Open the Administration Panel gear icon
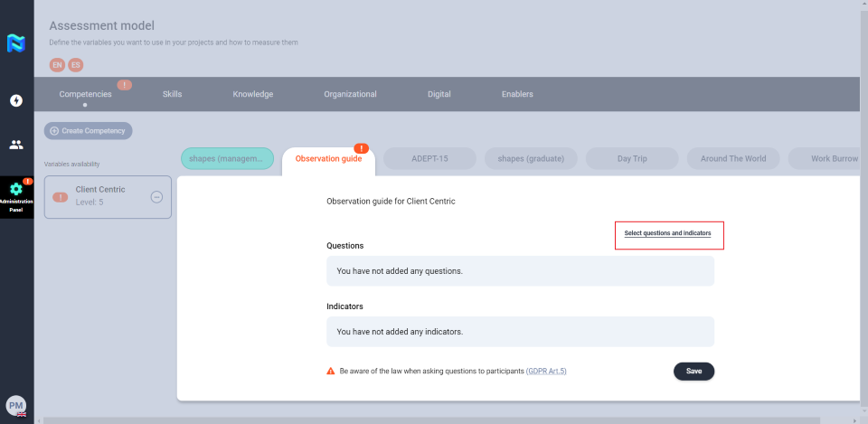This screenshot has width=868, height=424. [x=16, y=190]
